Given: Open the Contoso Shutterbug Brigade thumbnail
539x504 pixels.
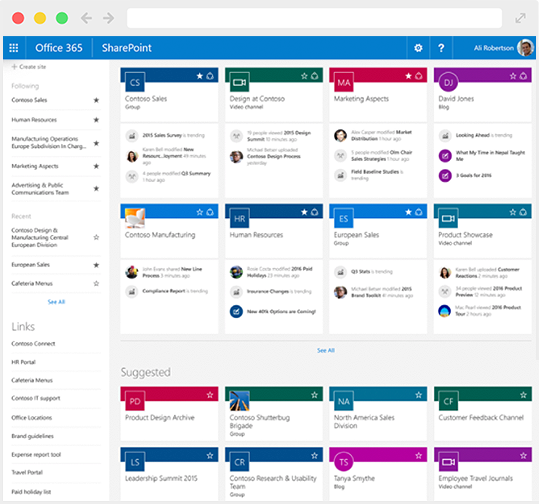Looking at the screenshot, I should pyautogui.click(x=239, y=401).
